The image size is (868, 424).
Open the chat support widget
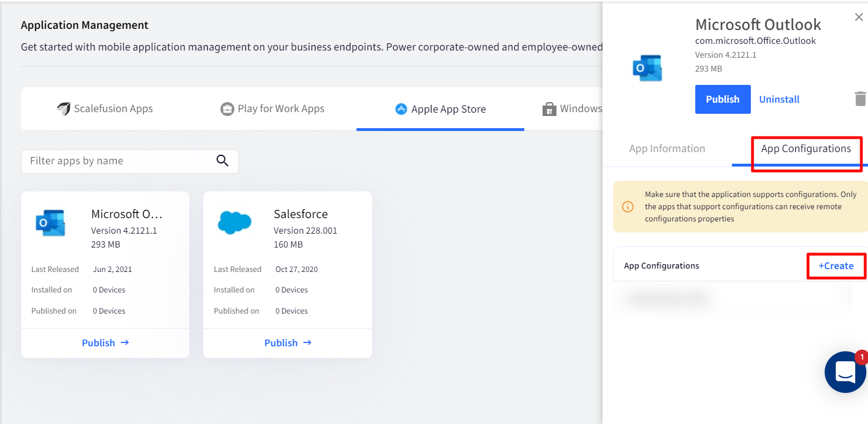coord(845,372)
